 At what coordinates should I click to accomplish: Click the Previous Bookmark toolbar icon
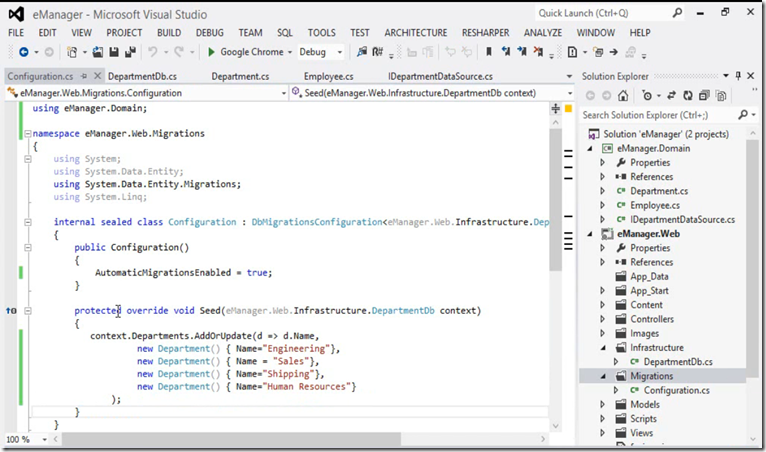(x=506, y=52)
